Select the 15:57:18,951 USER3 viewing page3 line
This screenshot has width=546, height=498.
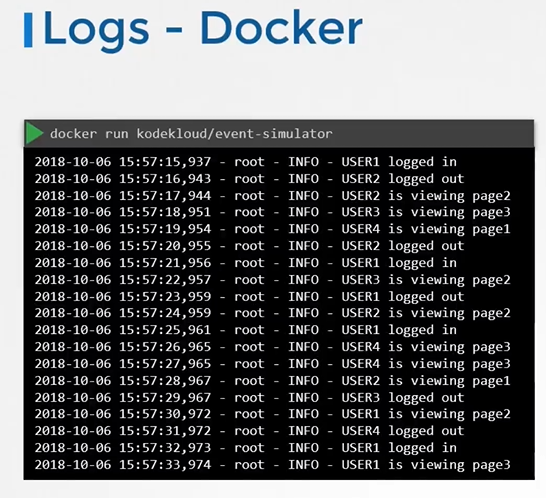[x=272, y=212]
